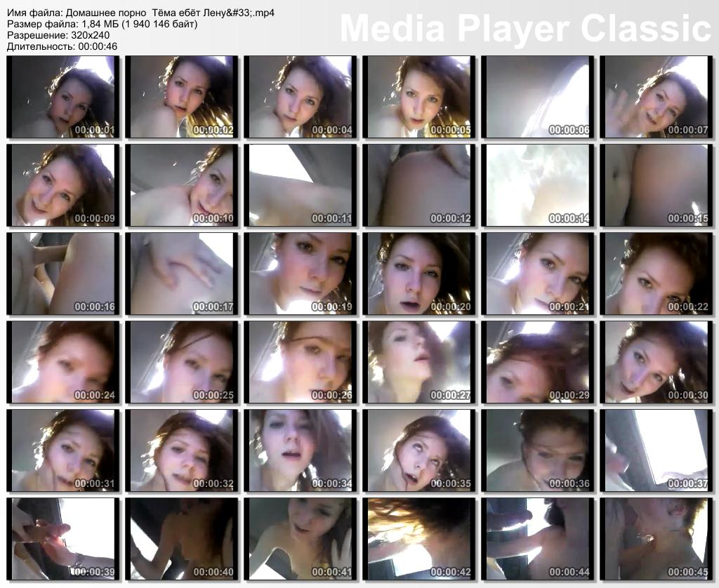Select the frame at 00:00:34

coord(301,451)
